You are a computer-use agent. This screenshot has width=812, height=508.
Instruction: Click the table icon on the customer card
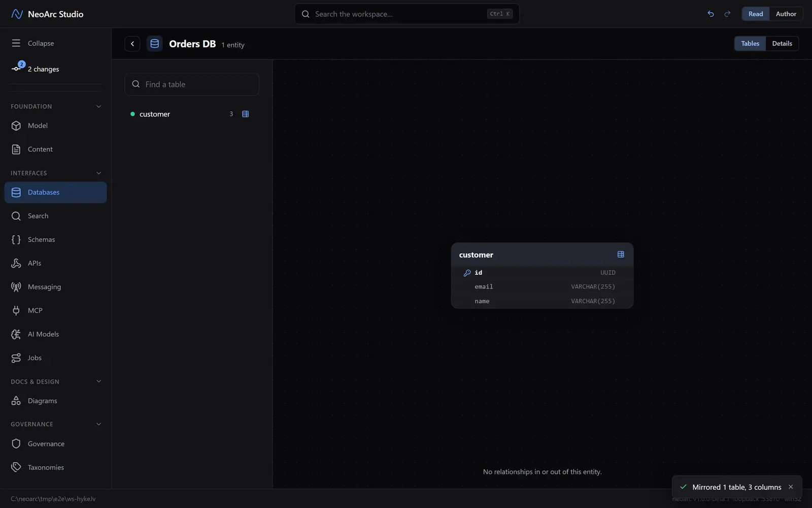(621, 255)
